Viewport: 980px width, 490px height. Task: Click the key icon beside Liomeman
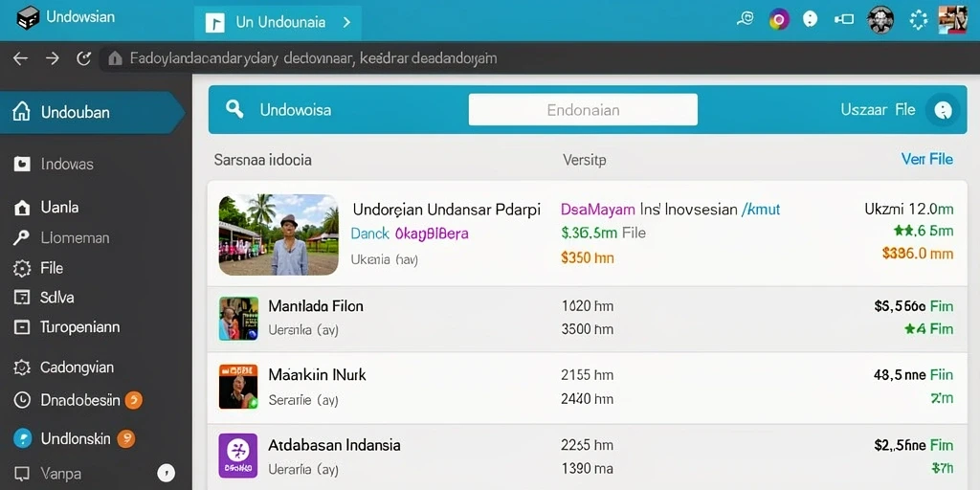(x=21, y=237)
